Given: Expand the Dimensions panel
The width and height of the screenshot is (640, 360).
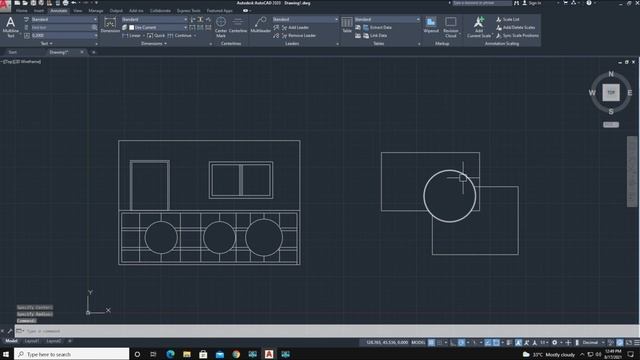Looking at the screenshot, I should [154, 43].
